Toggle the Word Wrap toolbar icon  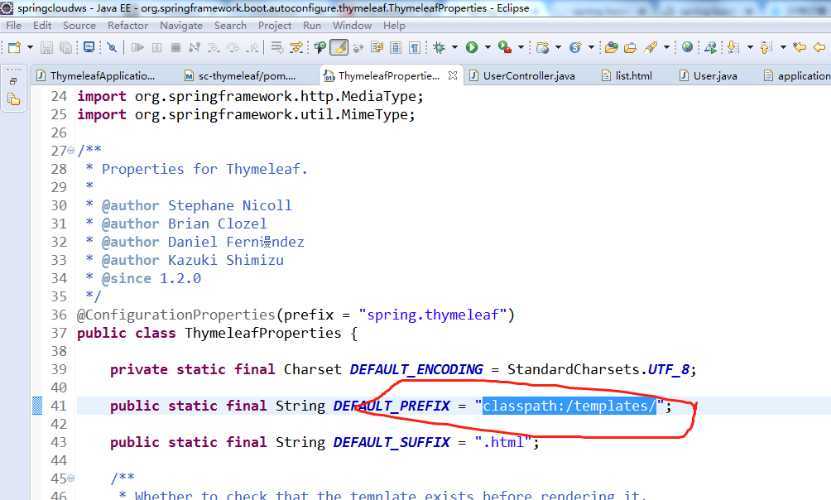click(x=377, y=48)
